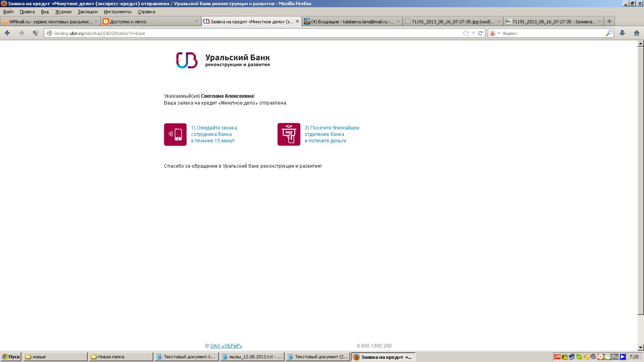Close the 71191 Заливка tab
644x362 pixels.
click(599, 22)
